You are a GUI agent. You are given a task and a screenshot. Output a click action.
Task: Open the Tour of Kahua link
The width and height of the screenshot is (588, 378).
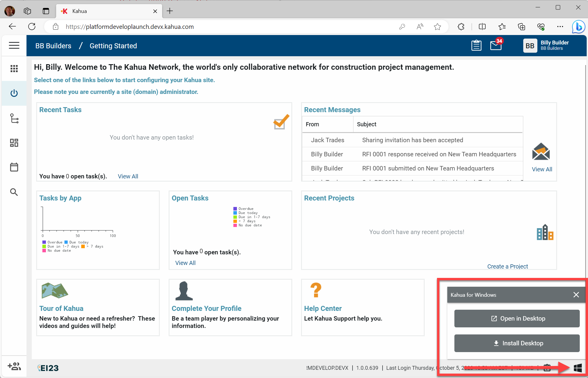[x=61, y=308]
